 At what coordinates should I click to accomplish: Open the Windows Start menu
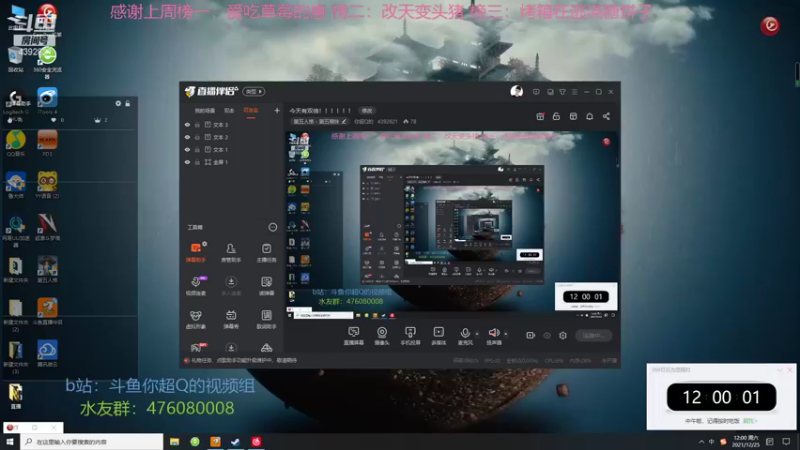(10, 441)
